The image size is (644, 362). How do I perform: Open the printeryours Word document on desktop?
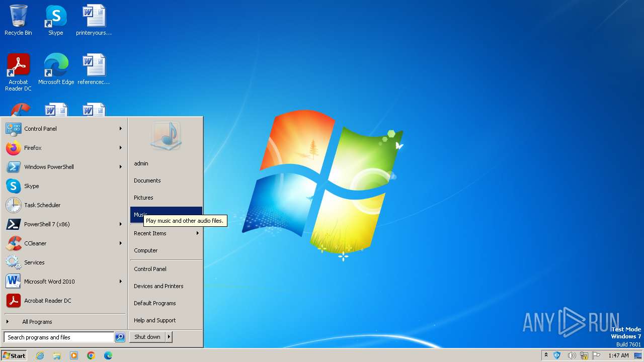coord(94,20)
